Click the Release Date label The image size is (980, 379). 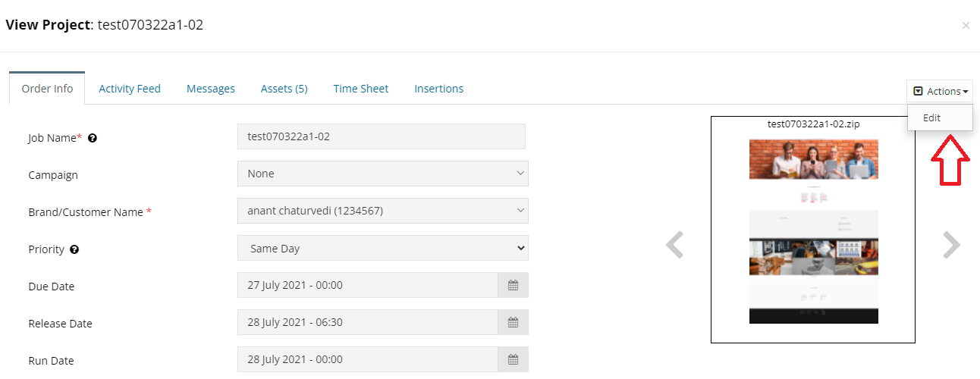[x=60, y=324]
